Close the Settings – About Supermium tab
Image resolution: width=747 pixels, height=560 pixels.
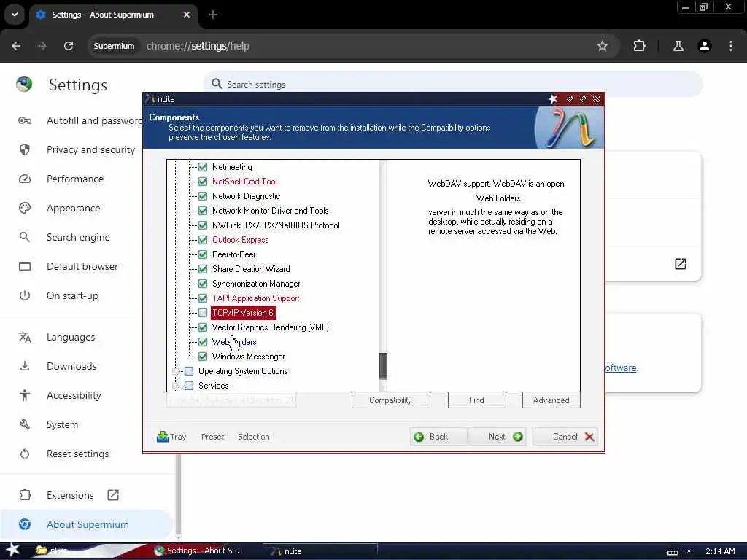pos(187,15)
